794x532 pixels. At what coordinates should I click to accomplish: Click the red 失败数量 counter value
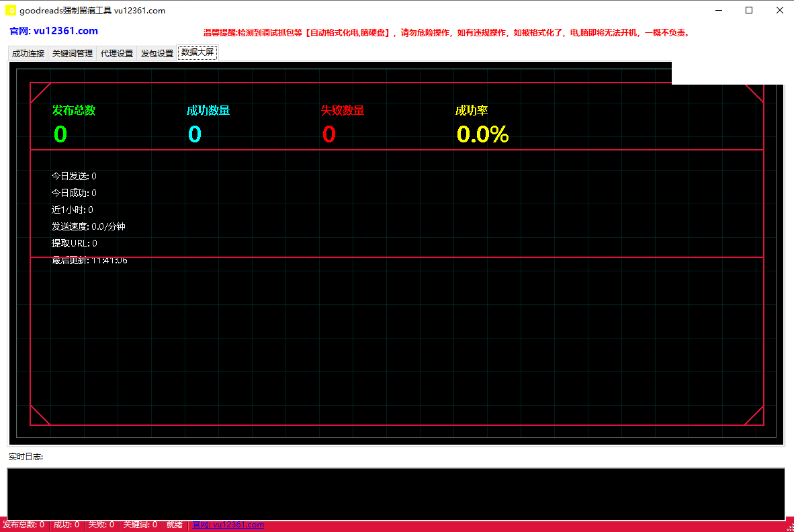[x=329, y=135]
